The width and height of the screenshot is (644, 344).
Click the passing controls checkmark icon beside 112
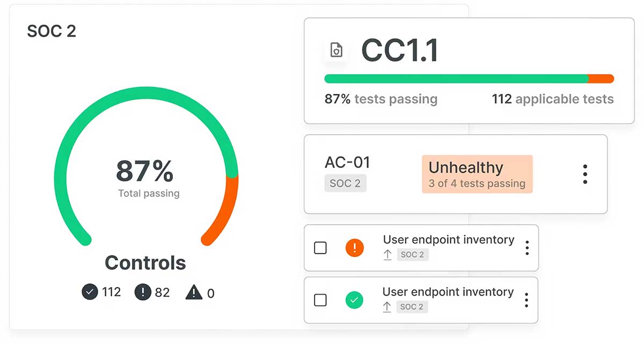(90, 292)
